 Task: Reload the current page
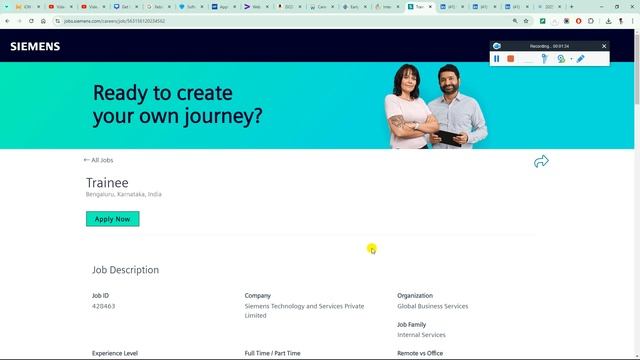pos(31,21)
